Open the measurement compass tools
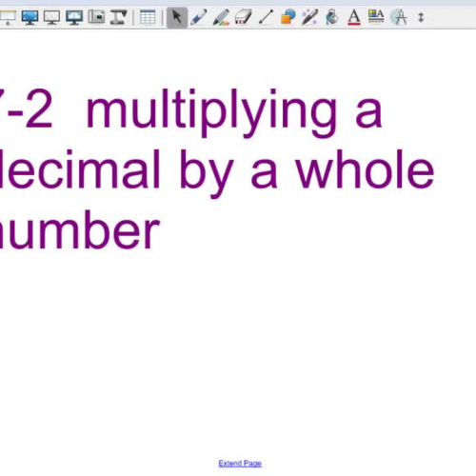Viewport: 476px width, 476px height. (398, 17)
